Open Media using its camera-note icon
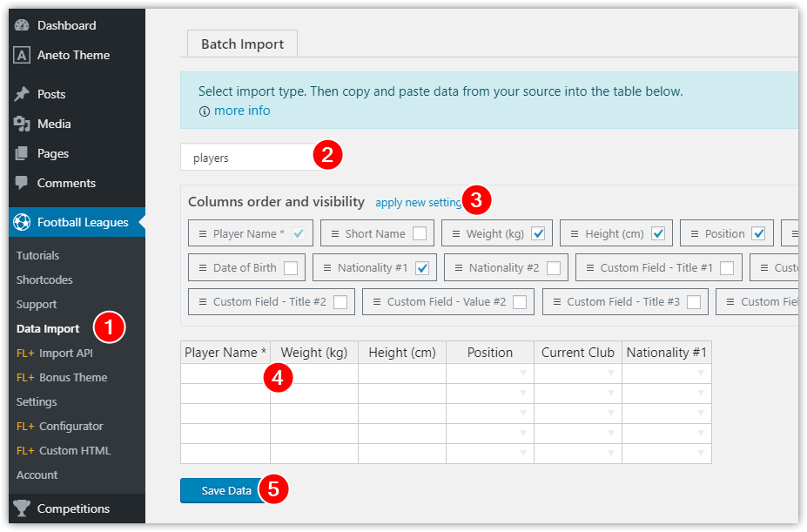 click(22, 124)
